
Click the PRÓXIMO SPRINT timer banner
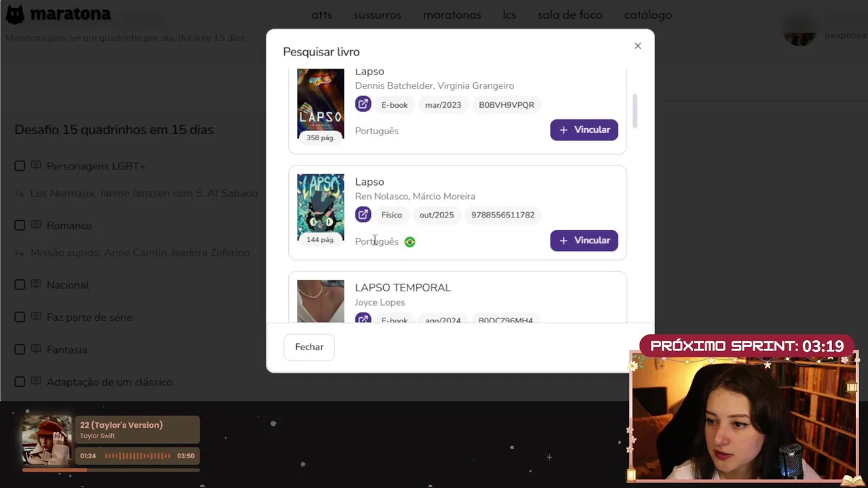[x=747, y=346]
